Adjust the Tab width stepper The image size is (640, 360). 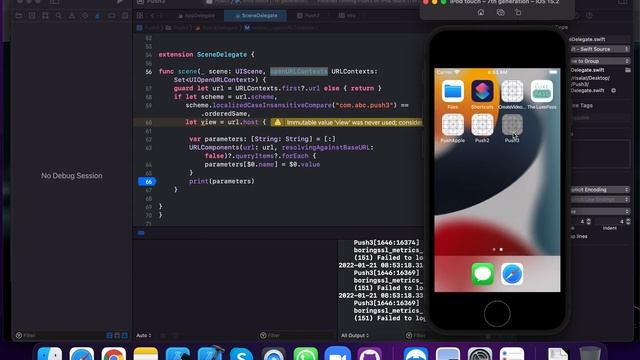[588, 222]
